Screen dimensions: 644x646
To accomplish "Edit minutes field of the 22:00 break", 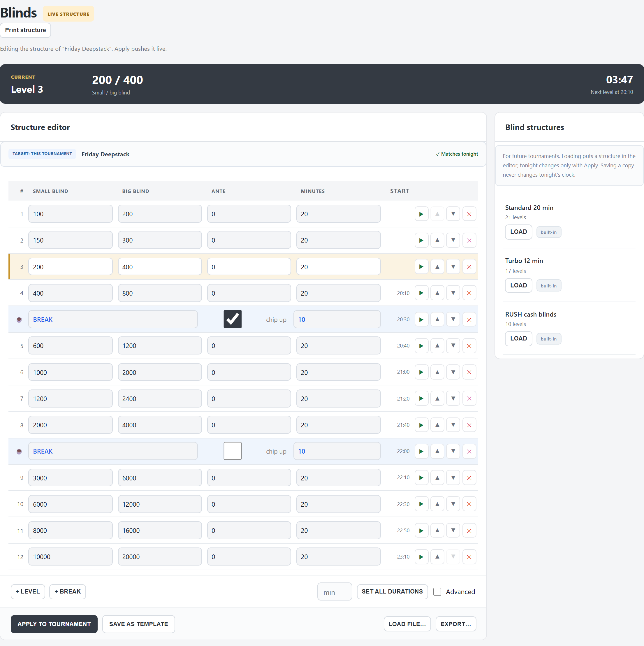I will click(337, 451).
